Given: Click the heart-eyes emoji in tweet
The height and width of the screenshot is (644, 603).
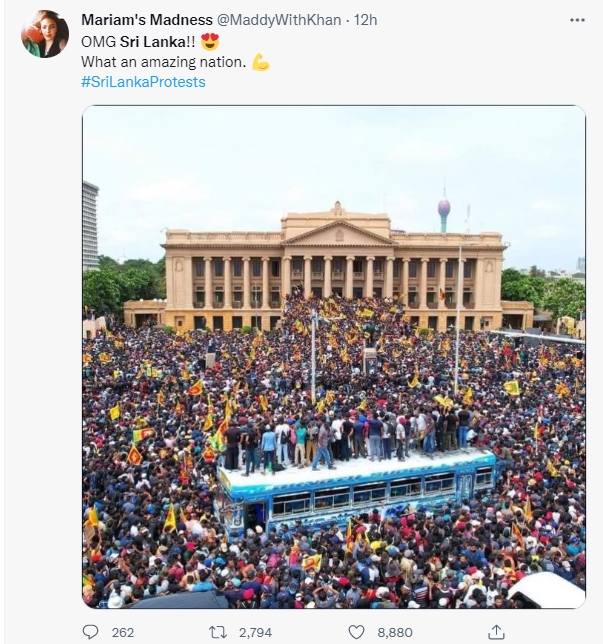Looking at the screenshot, I should pos(210,41).
